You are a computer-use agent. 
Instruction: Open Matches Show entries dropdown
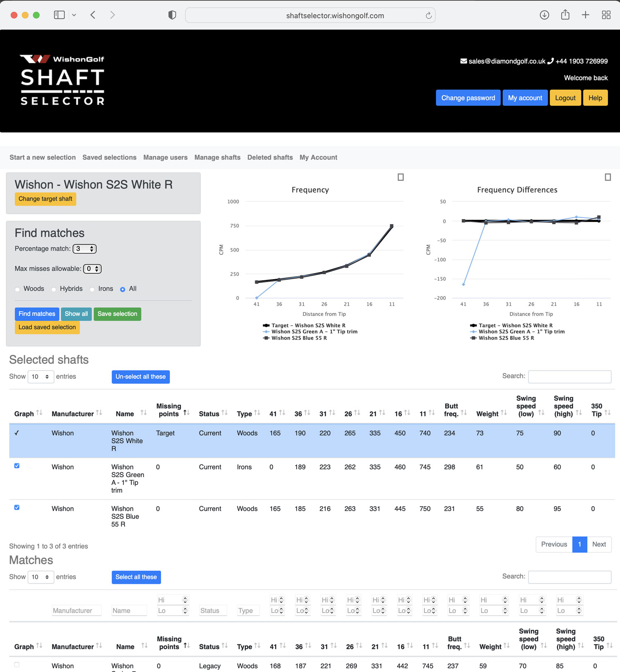coord(41,577)
